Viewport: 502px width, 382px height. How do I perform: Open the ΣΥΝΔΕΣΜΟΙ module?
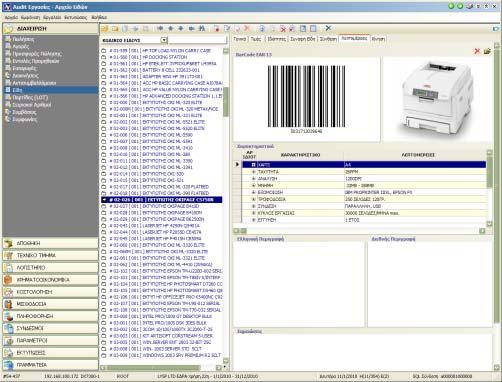coord(50,328)
